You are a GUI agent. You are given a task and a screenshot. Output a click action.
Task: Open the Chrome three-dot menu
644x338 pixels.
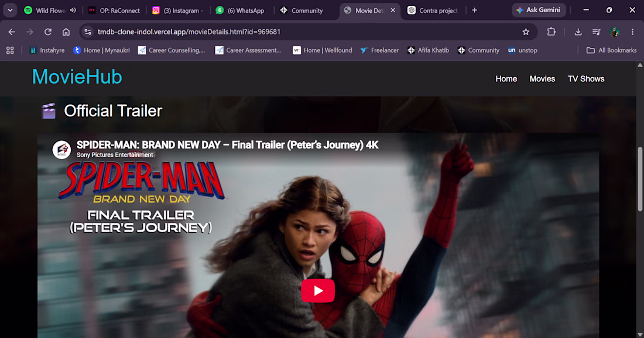(632, 32)
